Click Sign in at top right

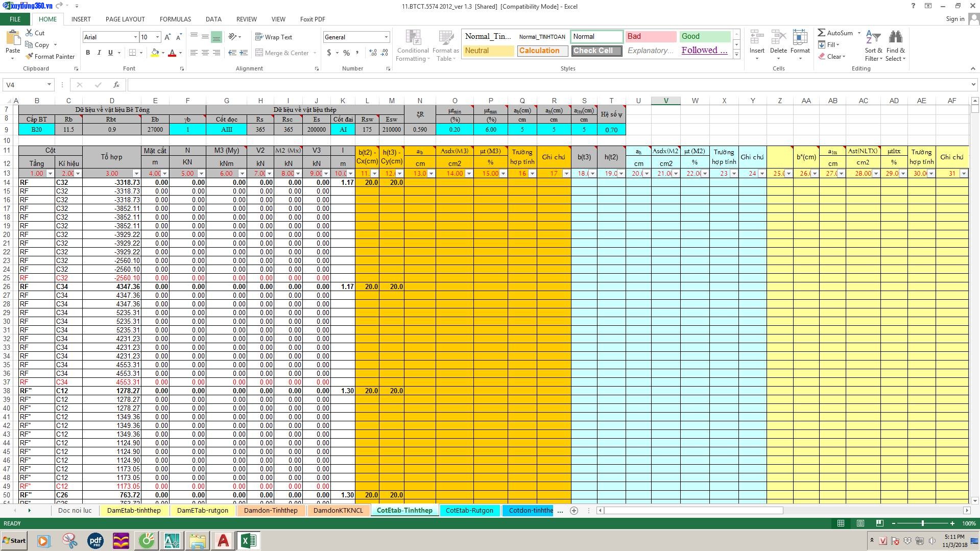pyautogui.click(x=955, y=19)
